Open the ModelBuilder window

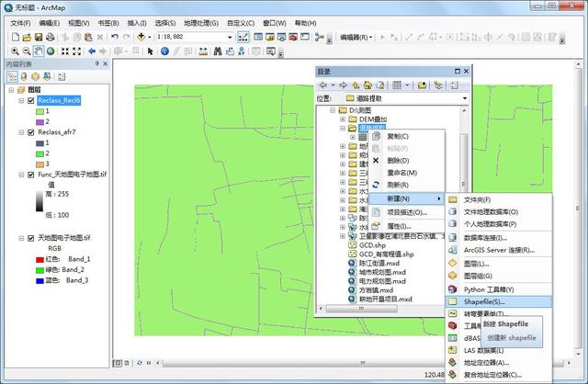pyautogui.click(x=319, y=37)
